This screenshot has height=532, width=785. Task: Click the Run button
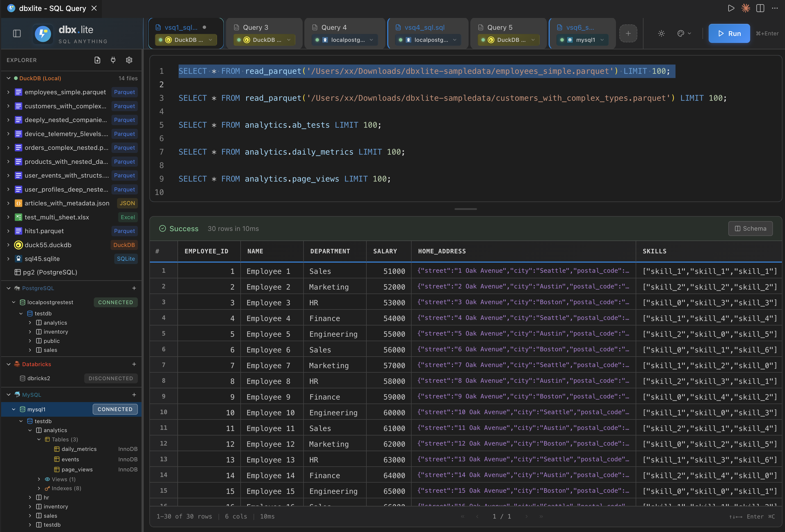tap(729, 33)
